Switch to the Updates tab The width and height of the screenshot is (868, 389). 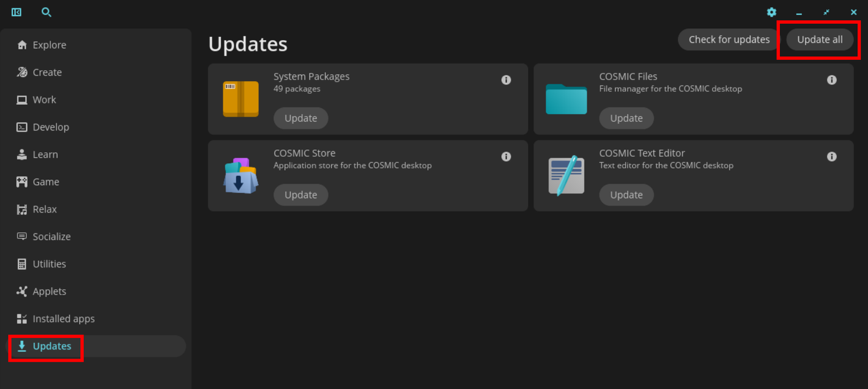pos(53,346)
